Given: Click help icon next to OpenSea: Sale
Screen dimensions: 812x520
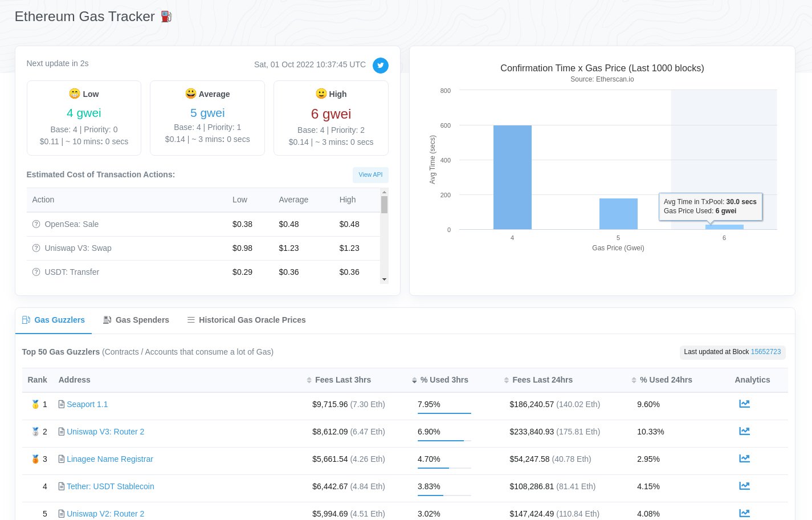Looking at the screenshot, I should [36, 224].
